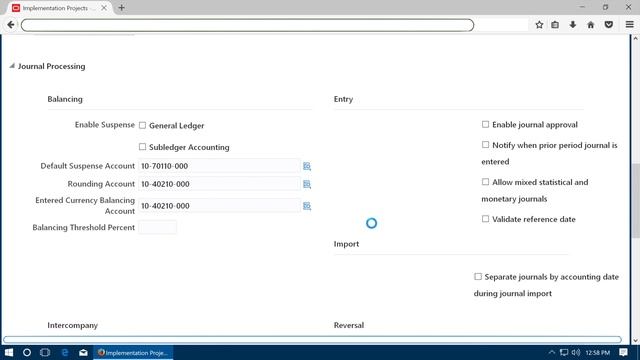Click the Intercompany section heading
The width and height of the screenshot is (640, 360).
pos(73,325)
